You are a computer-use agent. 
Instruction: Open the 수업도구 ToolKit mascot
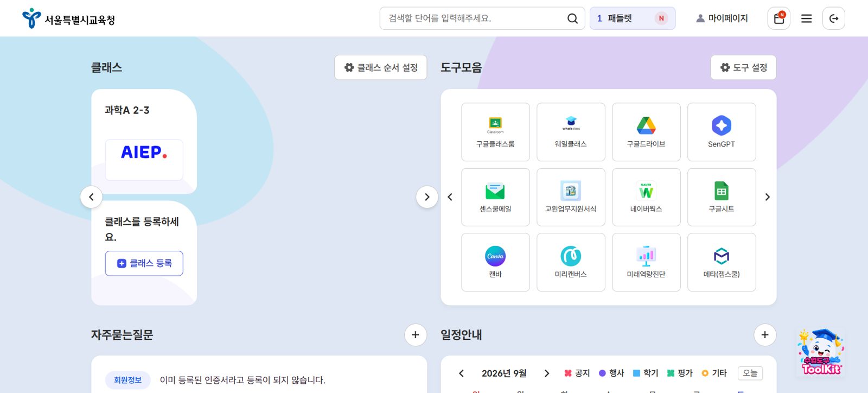pyautogui.click(x=821, y=352)
